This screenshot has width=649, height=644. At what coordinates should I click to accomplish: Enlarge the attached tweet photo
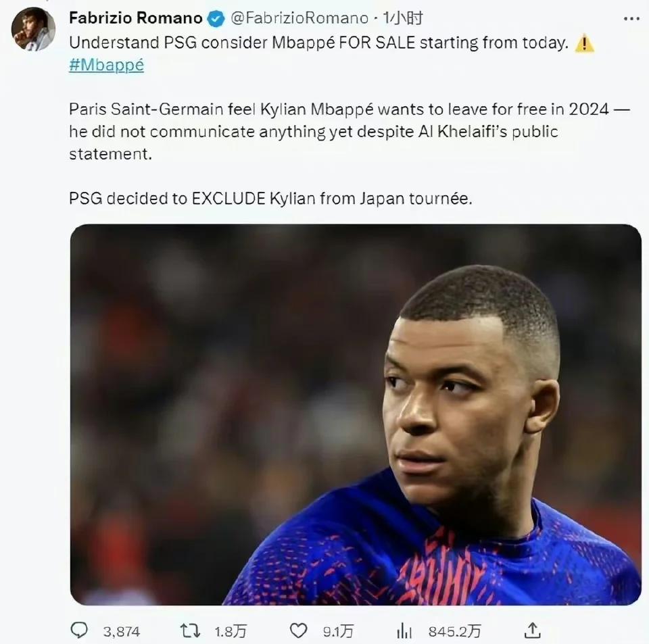pyautogui.click(x=356, y=414)
